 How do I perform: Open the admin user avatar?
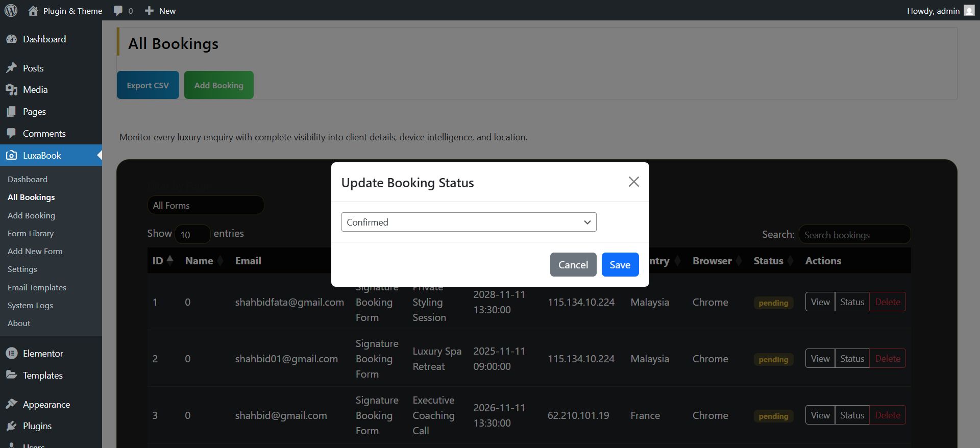tap(969, 11)
